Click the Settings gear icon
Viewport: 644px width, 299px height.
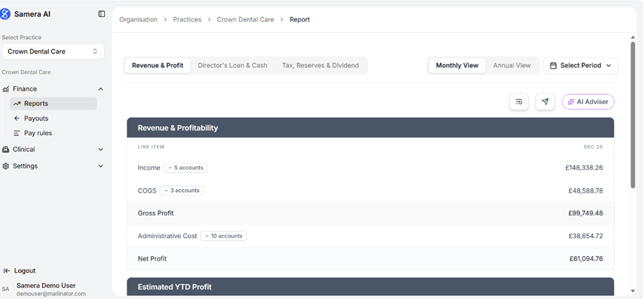pos(6,166)
